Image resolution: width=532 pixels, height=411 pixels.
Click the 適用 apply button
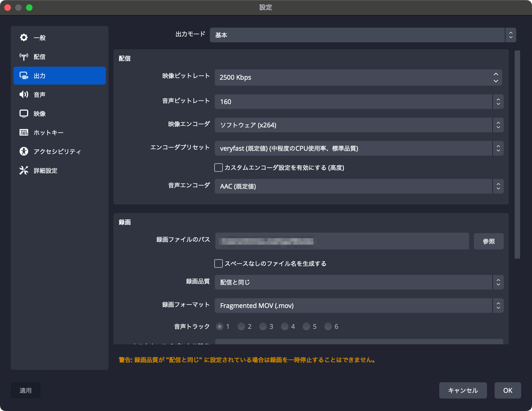point(26,390)
